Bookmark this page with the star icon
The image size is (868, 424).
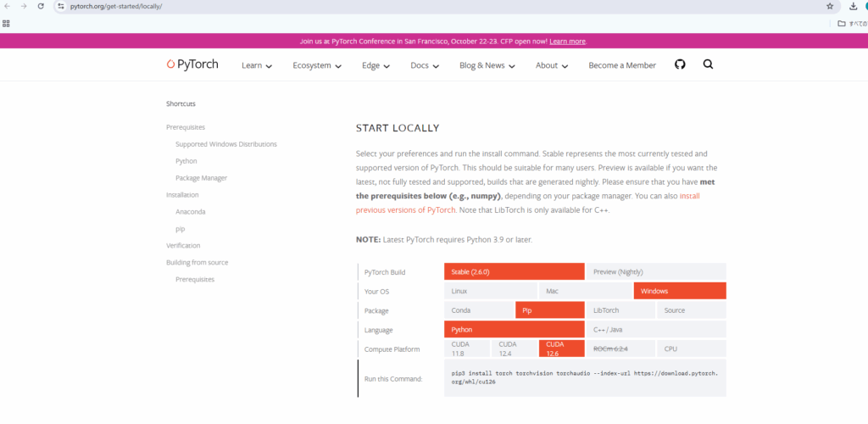click(x=830, y=6)
